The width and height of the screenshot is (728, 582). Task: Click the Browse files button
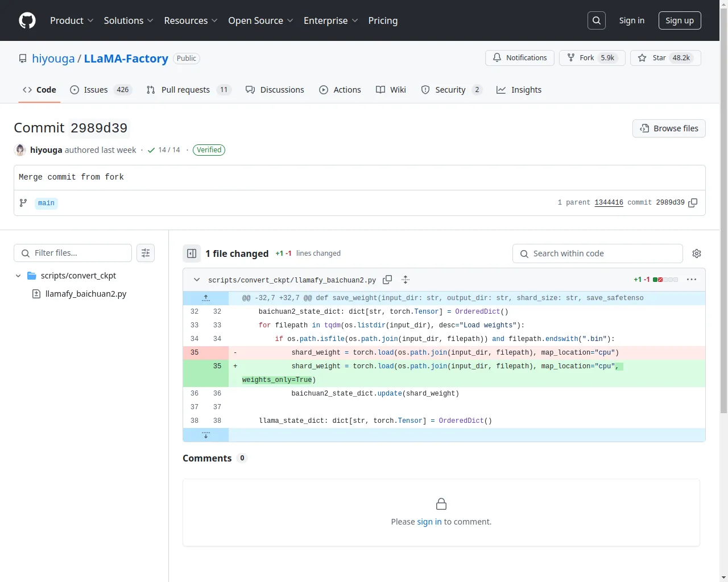(x=669, y=128)
